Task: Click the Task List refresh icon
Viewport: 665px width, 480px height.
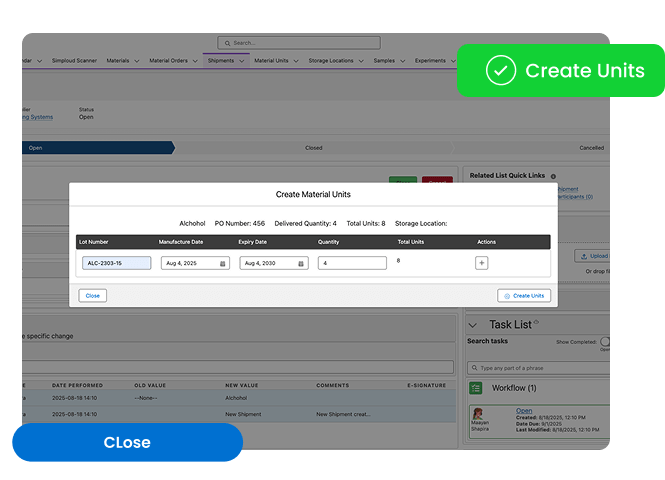Action: [536, 322]
